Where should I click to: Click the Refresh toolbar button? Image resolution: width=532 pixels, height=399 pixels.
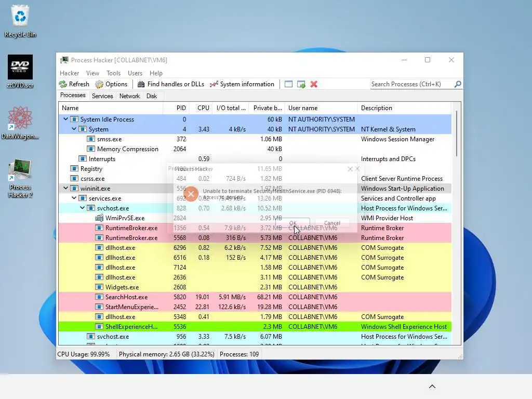(x=74, y=84)
